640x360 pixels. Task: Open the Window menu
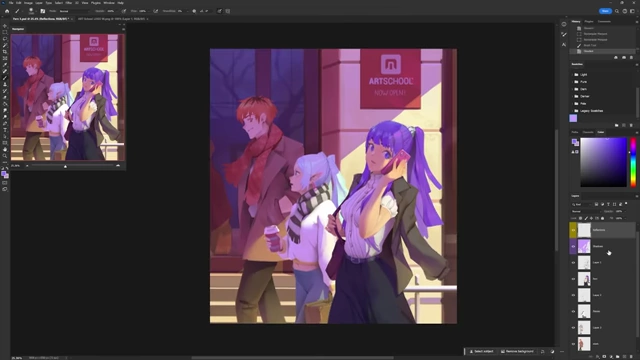tap(109, 3)
